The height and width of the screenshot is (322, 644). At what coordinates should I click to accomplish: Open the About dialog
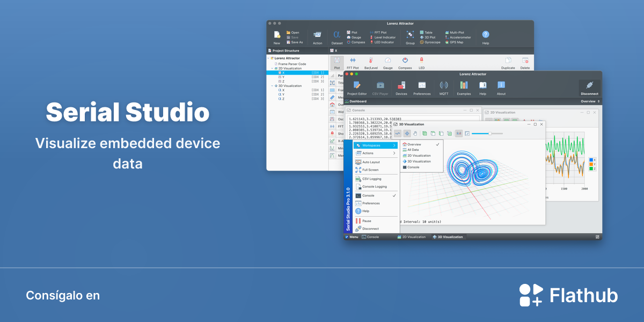tap(501, 87)
